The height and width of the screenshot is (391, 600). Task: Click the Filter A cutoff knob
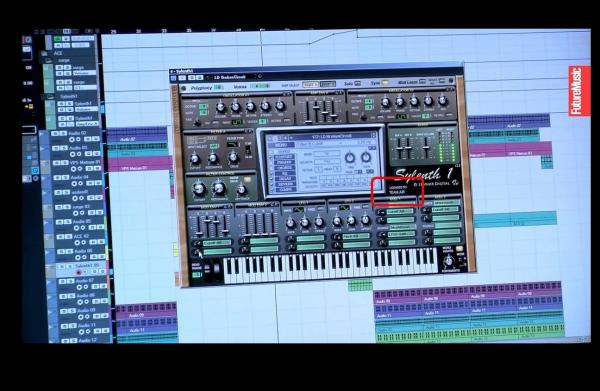point(195,158)
